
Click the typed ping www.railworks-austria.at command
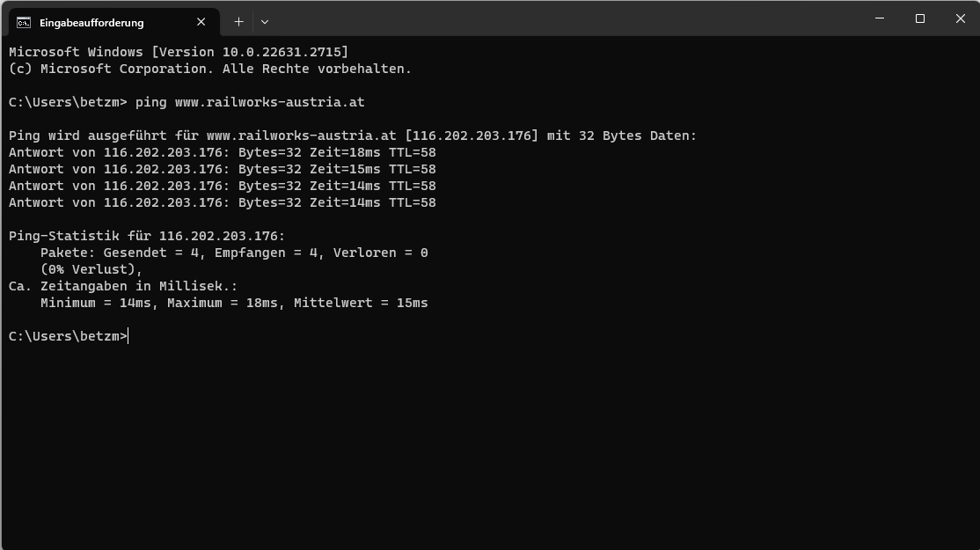click(250, 102)
